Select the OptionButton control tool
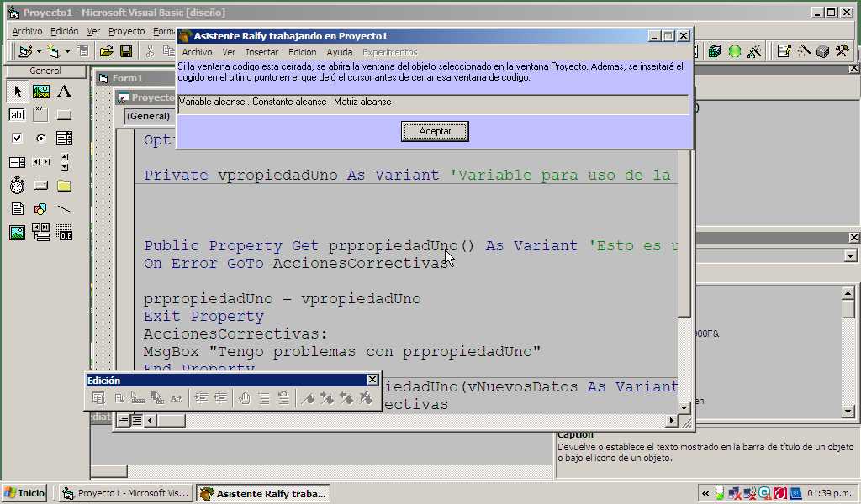Image resolution: width=861 pixels, height=504 pixels. click(x=40, y=139)
